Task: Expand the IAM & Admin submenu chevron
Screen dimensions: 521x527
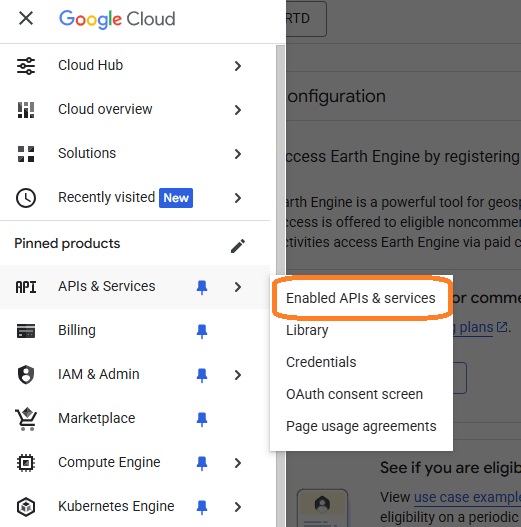Action: tap(238, 375)
